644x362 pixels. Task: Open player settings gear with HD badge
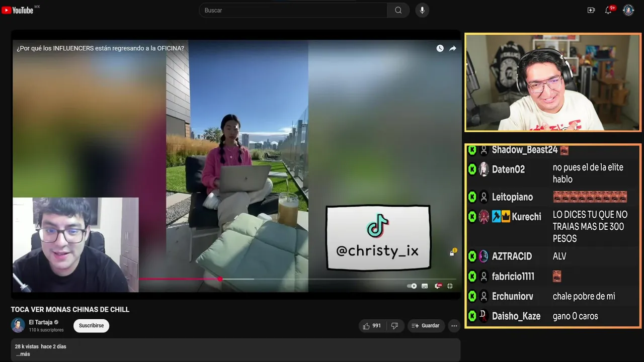438,286
